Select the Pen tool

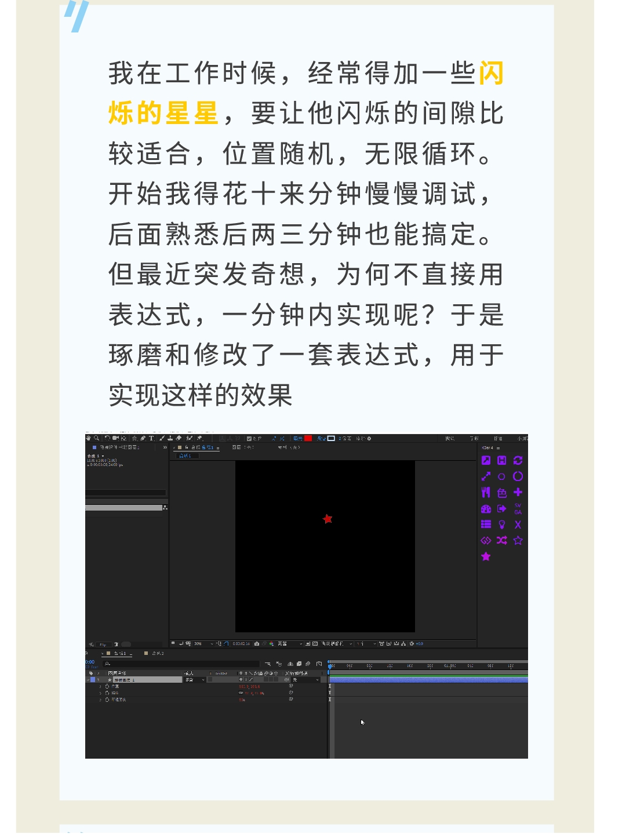[143, 438]
